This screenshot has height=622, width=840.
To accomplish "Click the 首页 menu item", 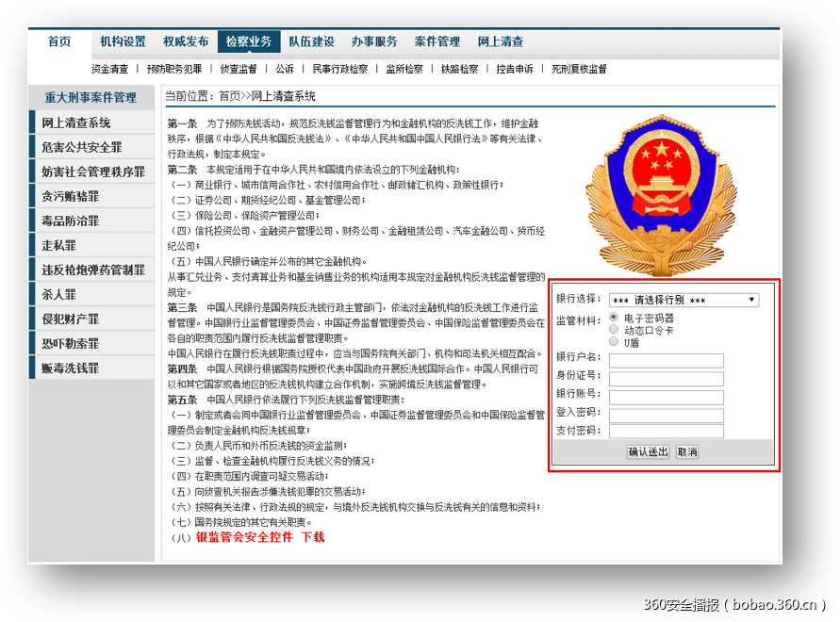I will coord(59,41).
